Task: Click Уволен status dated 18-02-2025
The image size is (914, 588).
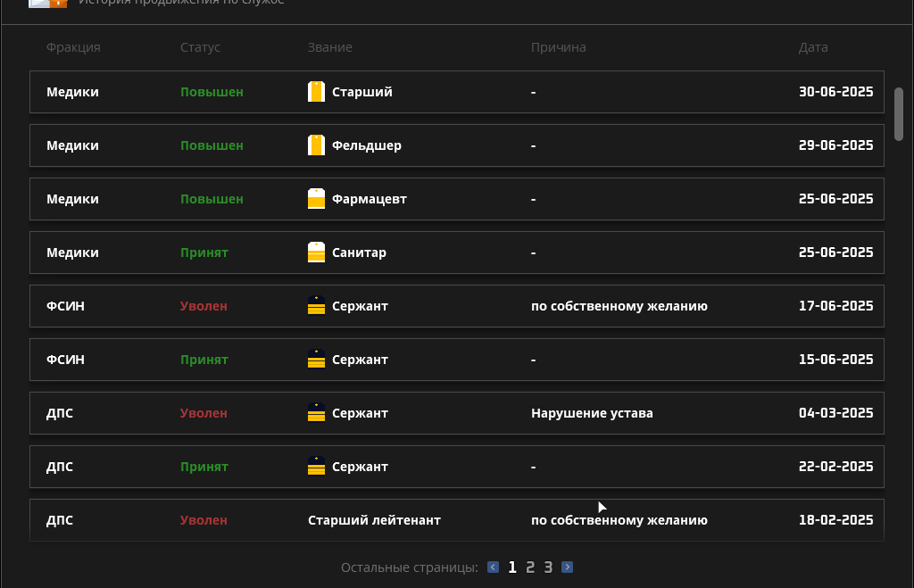Action: (x=204, y=520)
